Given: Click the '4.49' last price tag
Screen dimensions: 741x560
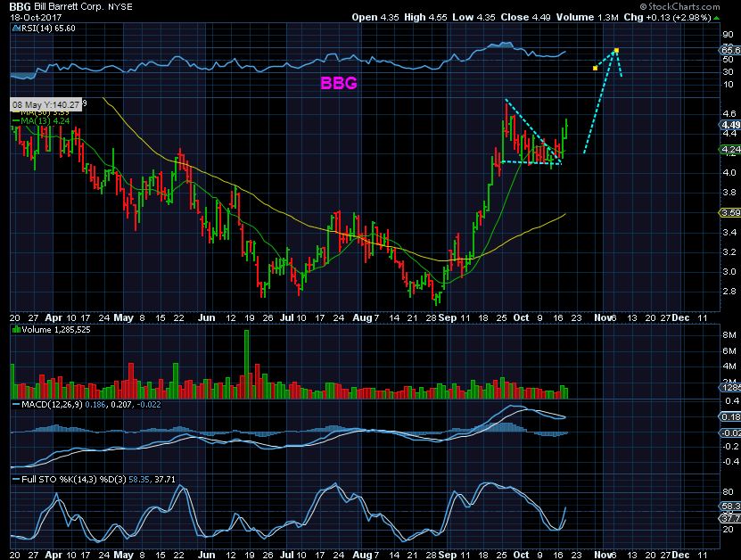Looking at the screenshot, I should pos(730,125).
